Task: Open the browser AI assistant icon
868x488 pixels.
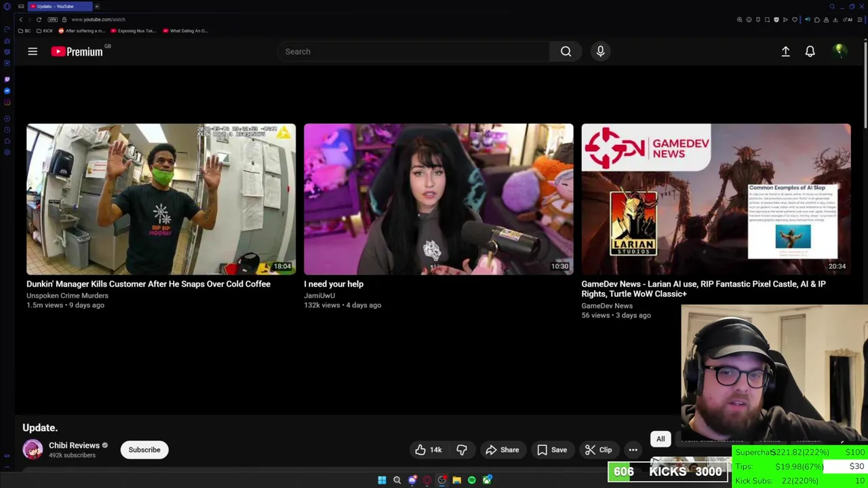Action: click(x=848, y=20)
